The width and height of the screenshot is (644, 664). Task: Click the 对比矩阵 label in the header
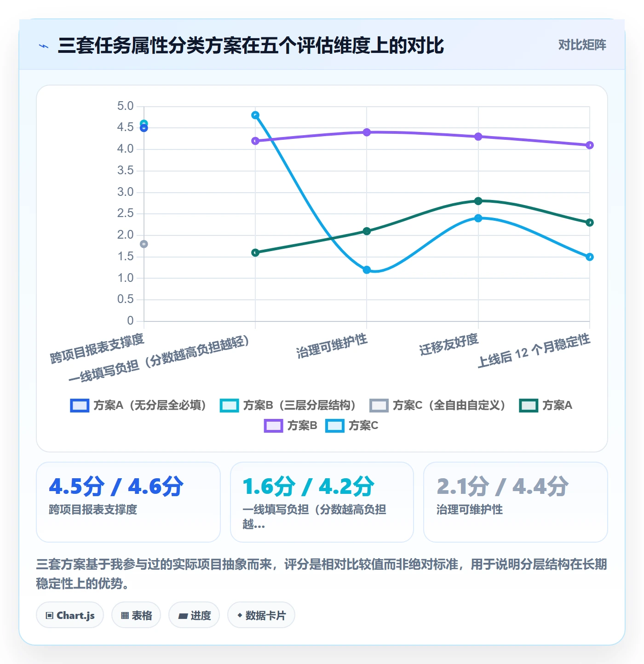click(x=582, y=45)
